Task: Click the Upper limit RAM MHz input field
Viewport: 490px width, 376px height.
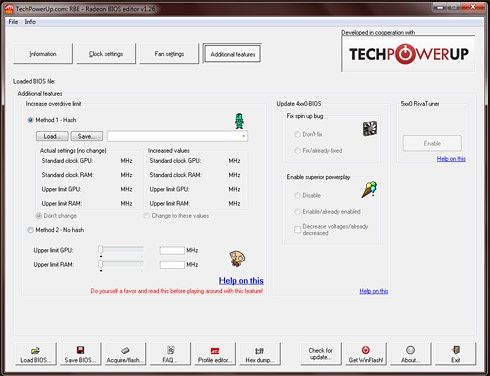Action: [x=172, y=265]
